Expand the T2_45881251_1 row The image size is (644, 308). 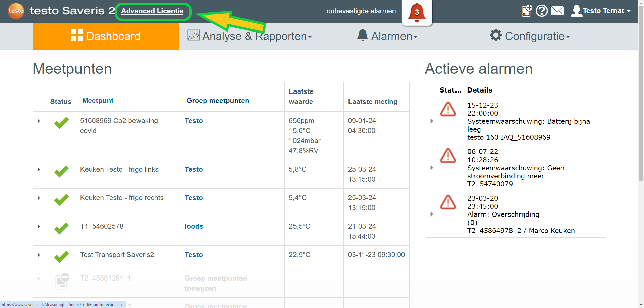coord(39,279)
